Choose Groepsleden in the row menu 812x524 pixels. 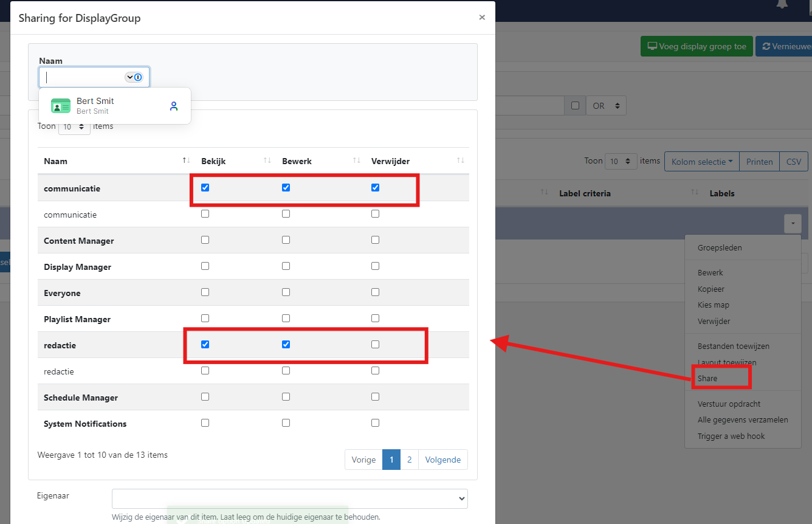tap(720, 248)
